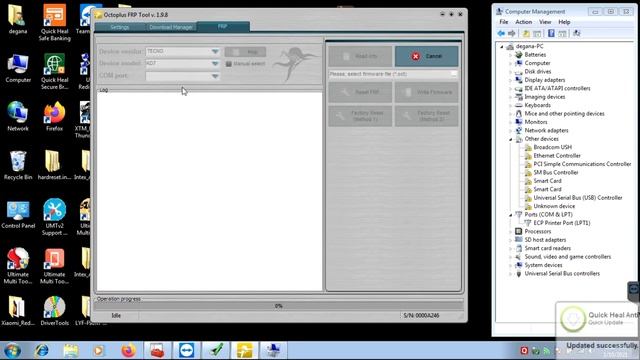Select degana-PC root node
This screenshot has width=640, height=360.
tap(529, 47)
